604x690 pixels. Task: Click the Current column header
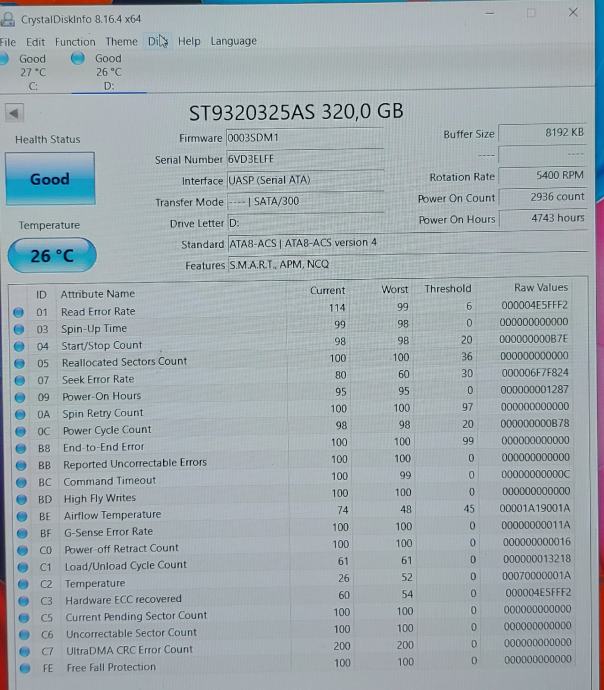327,290
